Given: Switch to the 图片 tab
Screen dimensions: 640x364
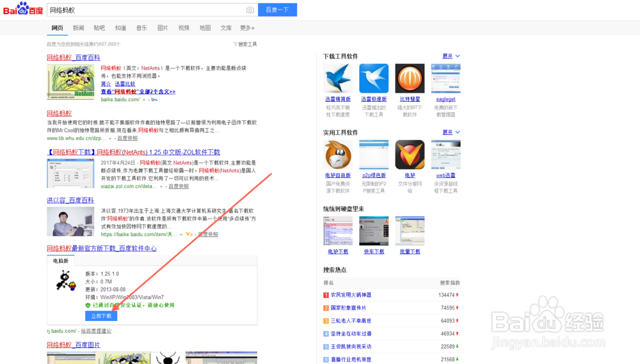Looking at the screenshot, I should click(163, 28).
